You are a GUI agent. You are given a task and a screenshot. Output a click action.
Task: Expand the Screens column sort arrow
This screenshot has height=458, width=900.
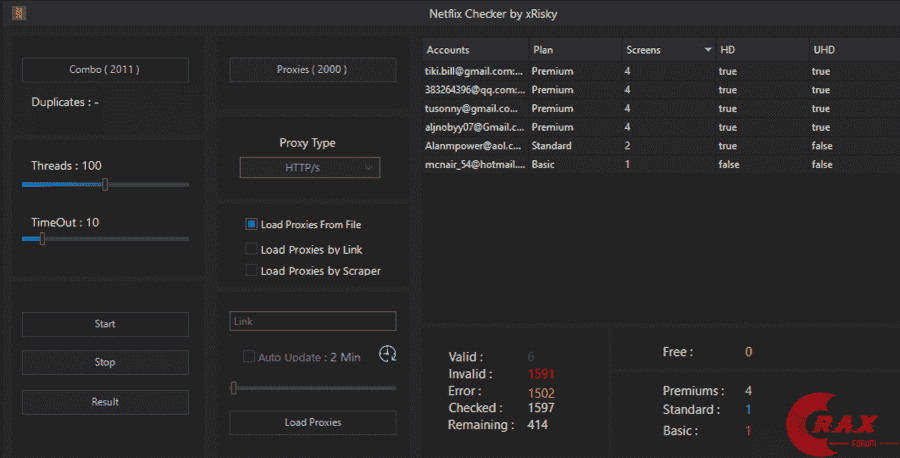tap(708, 50)
